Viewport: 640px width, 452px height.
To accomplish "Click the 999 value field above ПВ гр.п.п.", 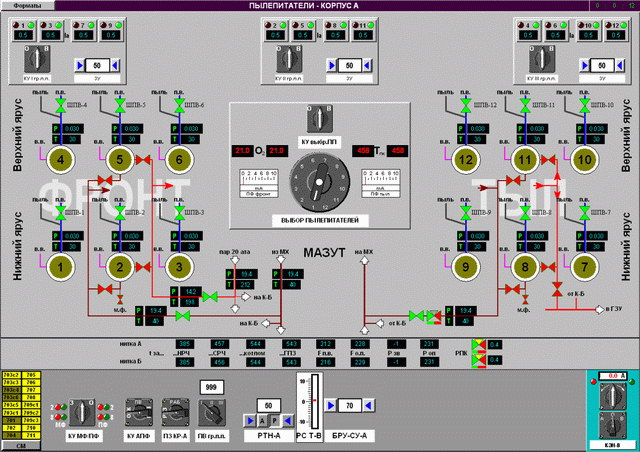I will pos(211,387).
